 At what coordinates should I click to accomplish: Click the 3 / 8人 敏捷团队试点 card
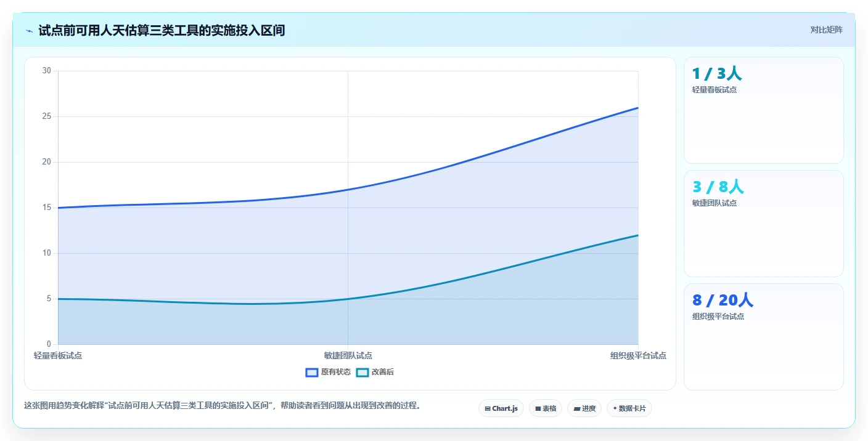(764, 224)
